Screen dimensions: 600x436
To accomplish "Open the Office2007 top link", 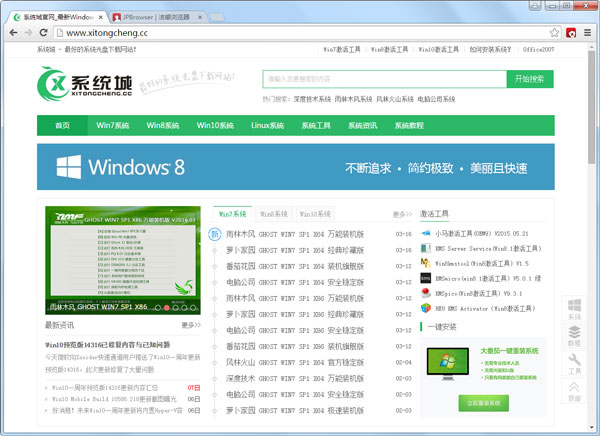I will 538,50.
